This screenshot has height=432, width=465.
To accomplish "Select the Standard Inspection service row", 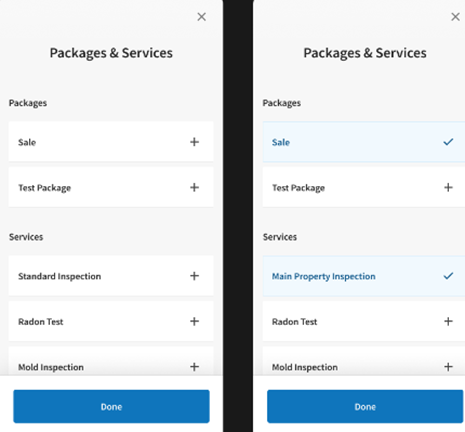I will (x=111, y=276).
